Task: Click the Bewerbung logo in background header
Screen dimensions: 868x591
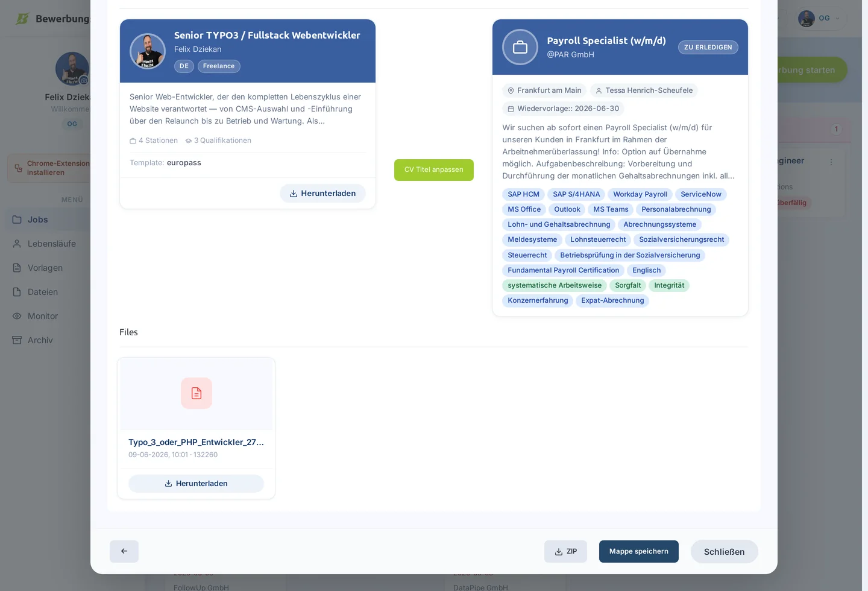Action: pos(52,19)
